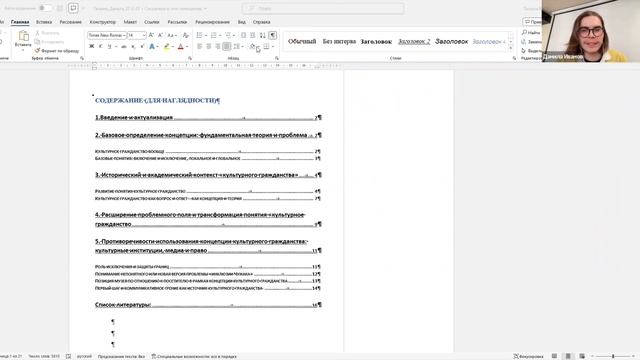Click the shading paint bucket icon
Screen dimensions: 640x360
252,47
